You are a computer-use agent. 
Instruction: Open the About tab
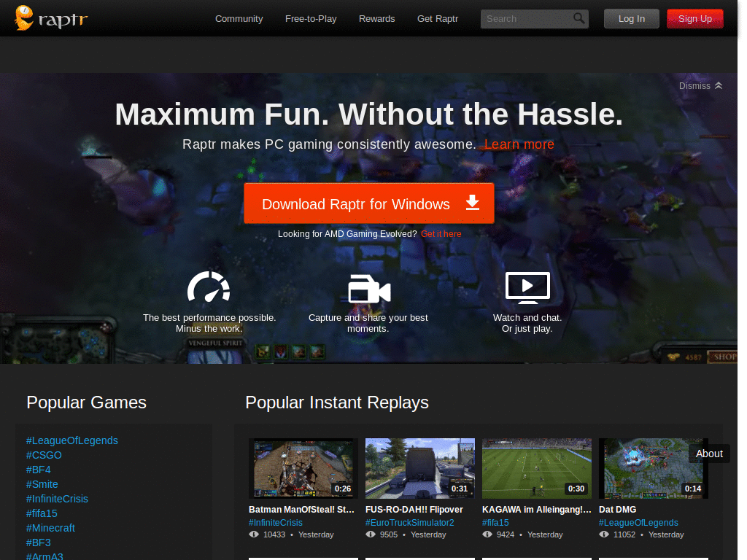coord(709,454)
